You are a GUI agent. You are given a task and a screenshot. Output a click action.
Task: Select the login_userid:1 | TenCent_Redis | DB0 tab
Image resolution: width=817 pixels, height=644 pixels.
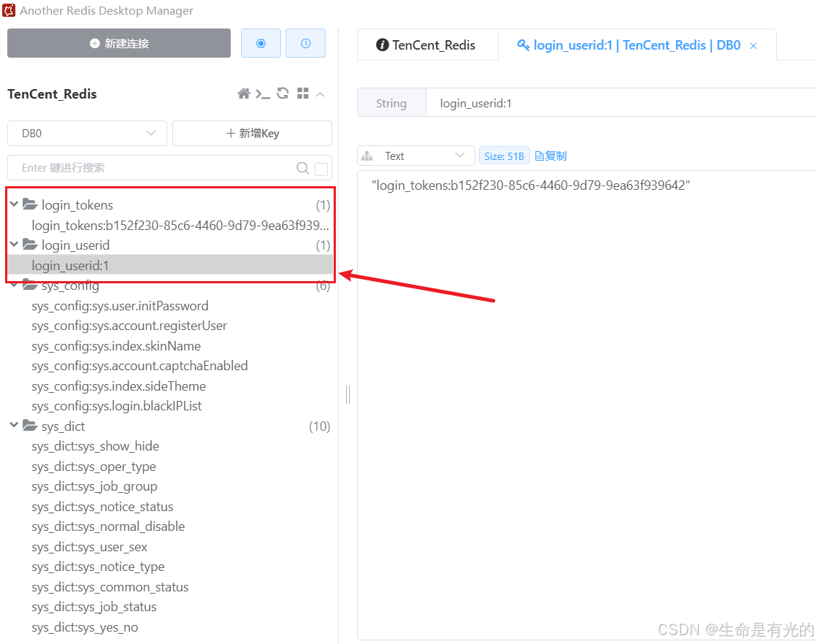637,45
